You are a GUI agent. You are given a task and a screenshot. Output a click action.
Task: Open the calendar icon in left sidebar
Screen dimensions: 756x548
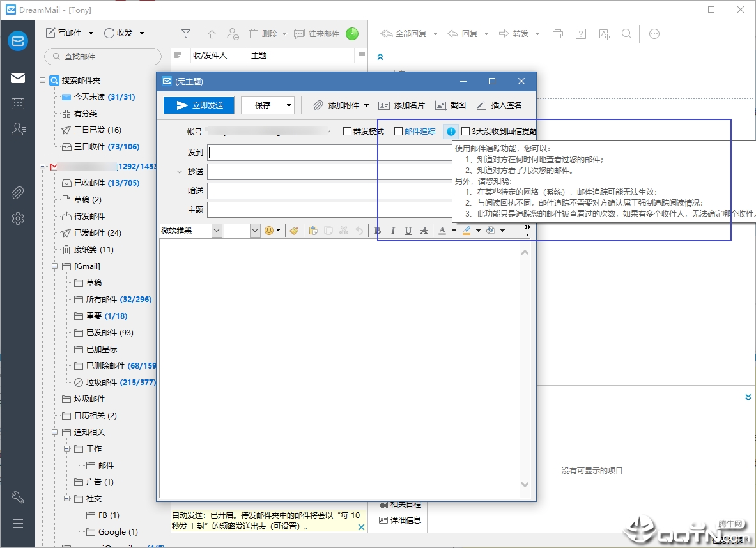click(x=18, y=103)
